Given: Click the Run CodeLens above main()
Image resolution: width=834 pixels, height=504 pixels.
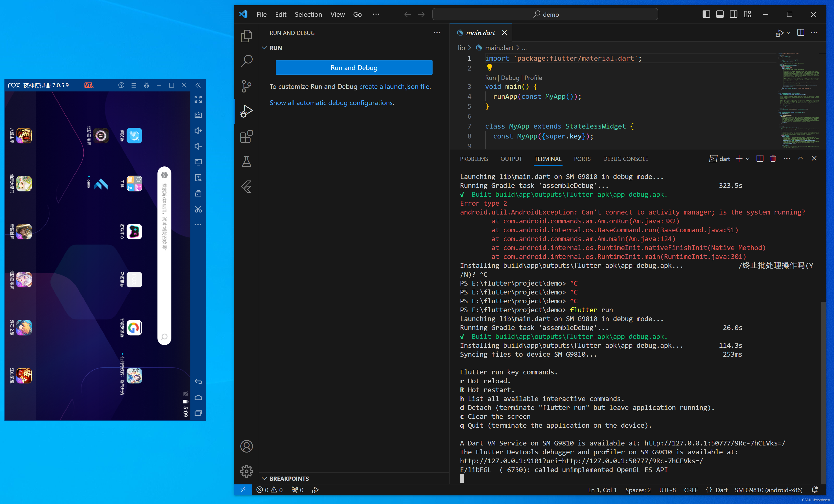Looking at the screenshot, I should (x=490, y=78).
